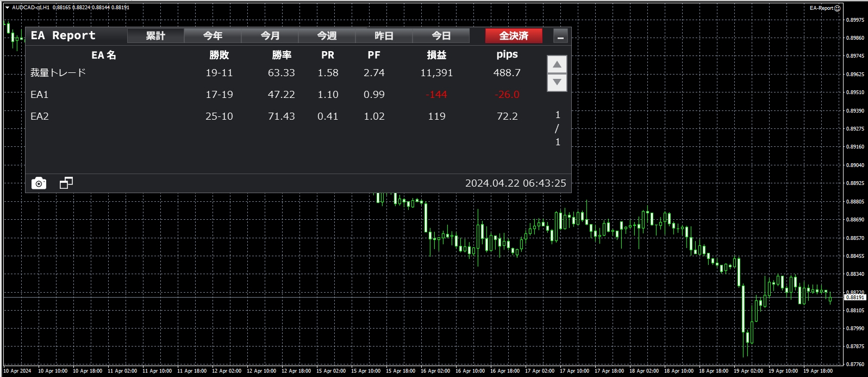868x377 pixels.
Task: Click the 10 Apr 2024 time axis label
Action: pyautogui.click(x=17, y=371)
